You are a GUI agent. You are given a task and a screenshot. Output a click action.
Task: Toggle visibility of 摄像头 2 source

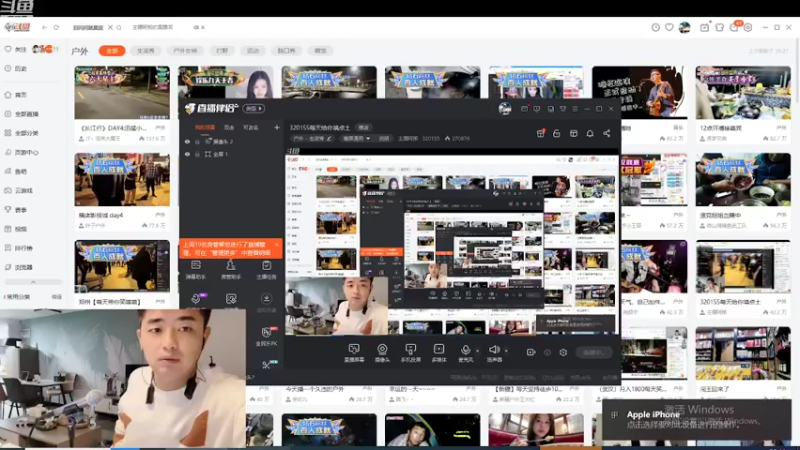(187, 142)
